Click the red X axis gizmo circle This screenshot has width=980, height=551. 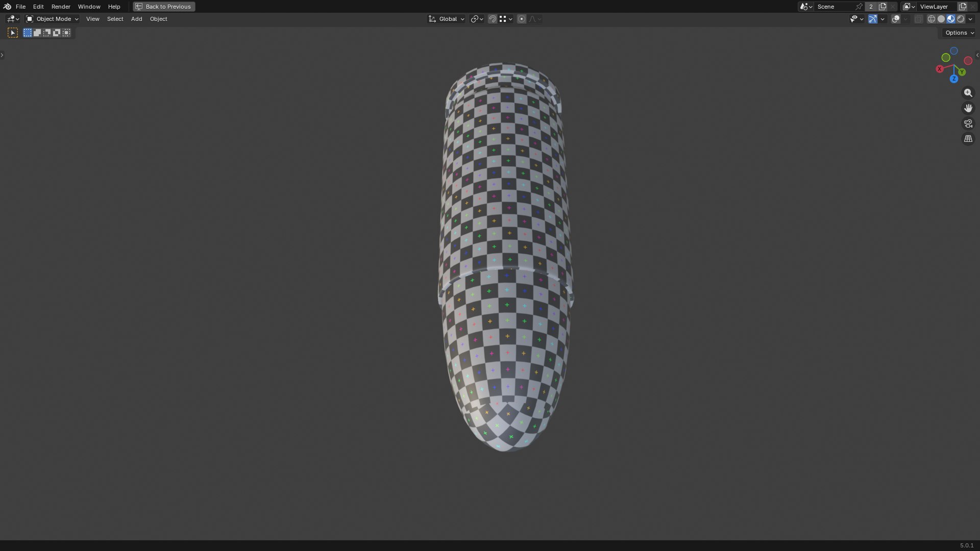pyautogui.click(x=940, y=69)
